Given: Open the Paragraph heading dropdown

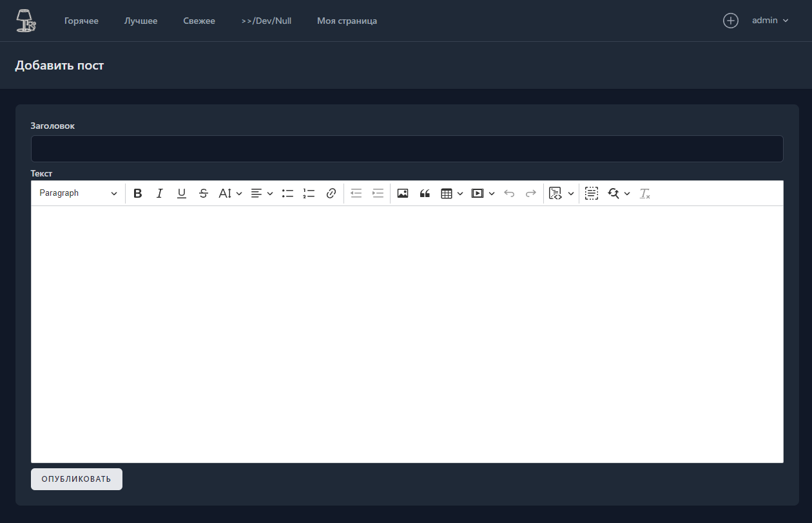Looking at the screenshot, I should [78, 193].
